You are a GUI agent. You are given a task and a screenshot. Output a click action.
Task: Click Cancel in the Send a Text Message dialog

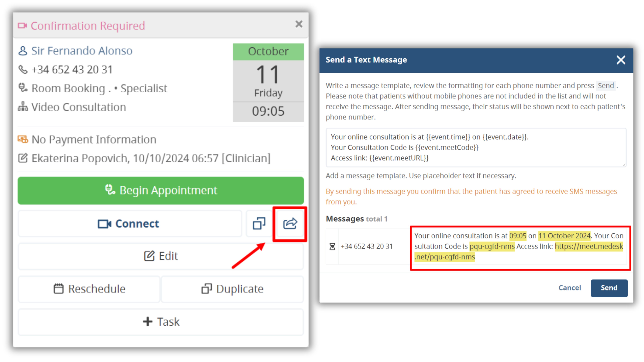click(570, 288)
